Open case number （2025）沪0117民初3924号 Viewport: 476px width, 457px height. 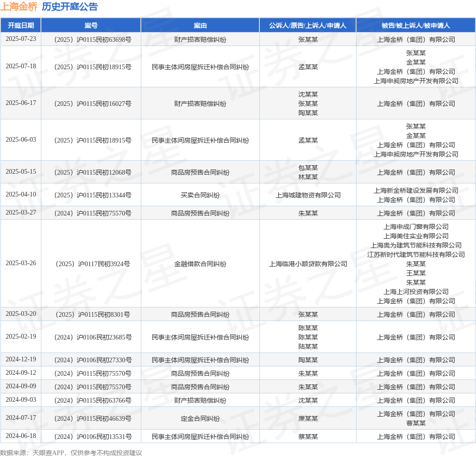pos(91,264)
